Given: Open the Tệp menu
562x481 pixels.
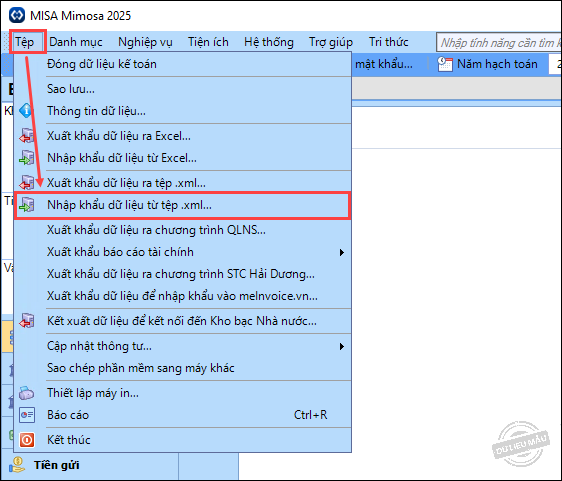Looking at the screenshot, I should click(24, 42).
